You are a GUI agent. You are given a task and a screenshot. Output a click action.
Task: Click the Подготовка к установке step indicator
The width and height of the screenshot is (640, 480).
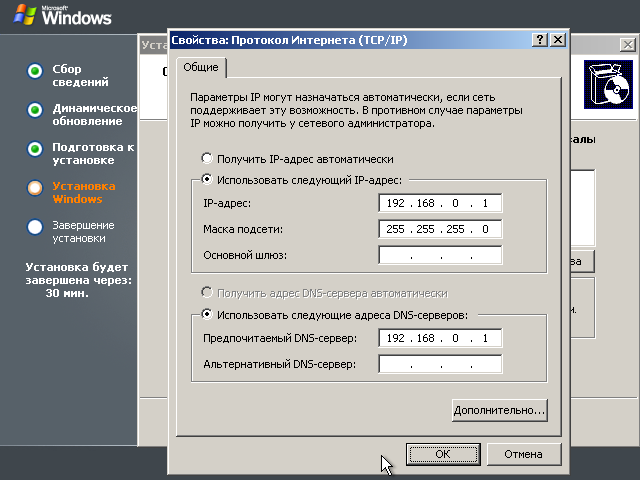click(35, 149)
